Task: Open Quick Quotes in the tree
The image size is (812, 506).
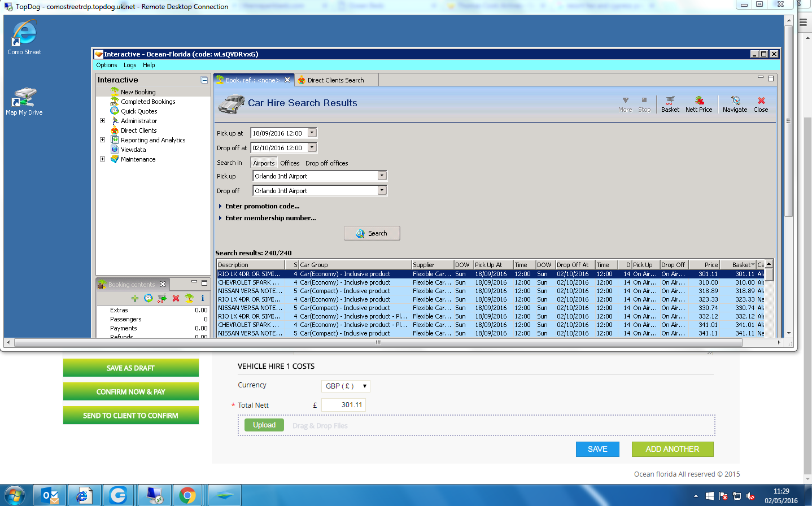Action: 139,111
